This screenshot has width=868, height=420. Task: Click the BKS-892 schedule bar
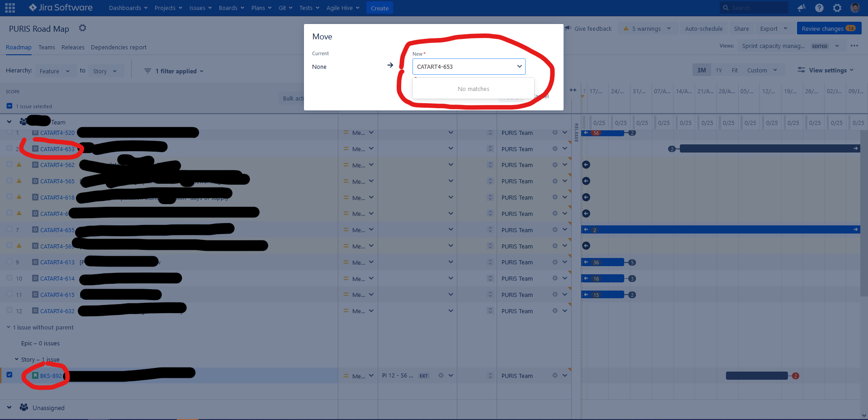[x=756, y=376]
